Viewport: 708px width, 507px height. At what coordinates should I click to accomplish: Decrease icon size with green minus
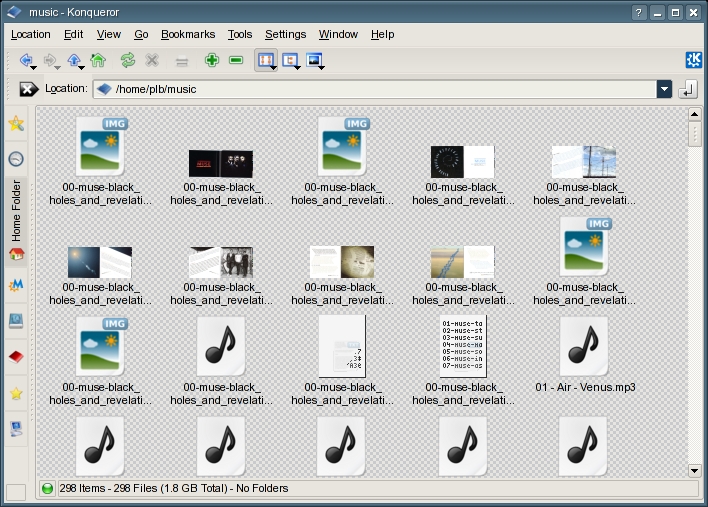tap(236, 60)
